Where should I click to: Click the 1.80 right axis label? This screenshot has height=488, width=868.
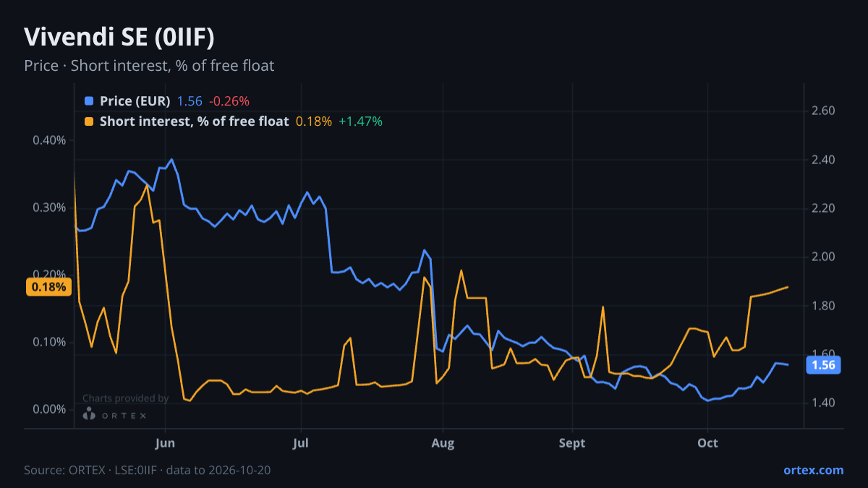[824, 306]
